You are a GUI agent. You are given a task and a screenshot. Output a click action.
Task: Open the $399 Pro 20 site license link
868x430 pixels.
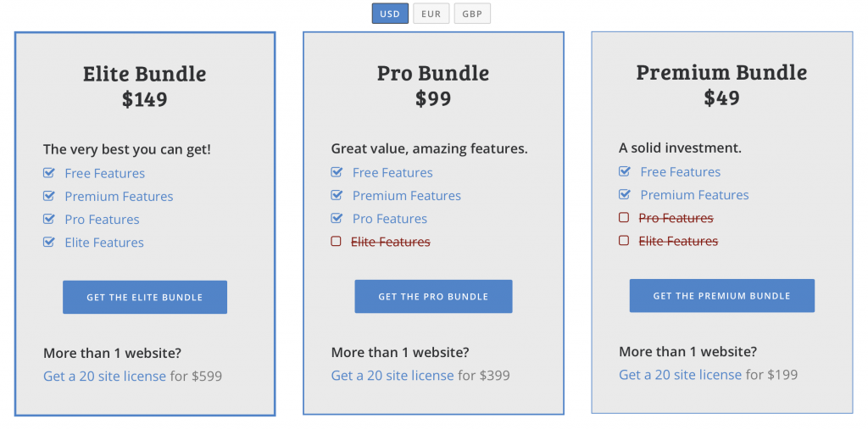click(x=392, y=375)
